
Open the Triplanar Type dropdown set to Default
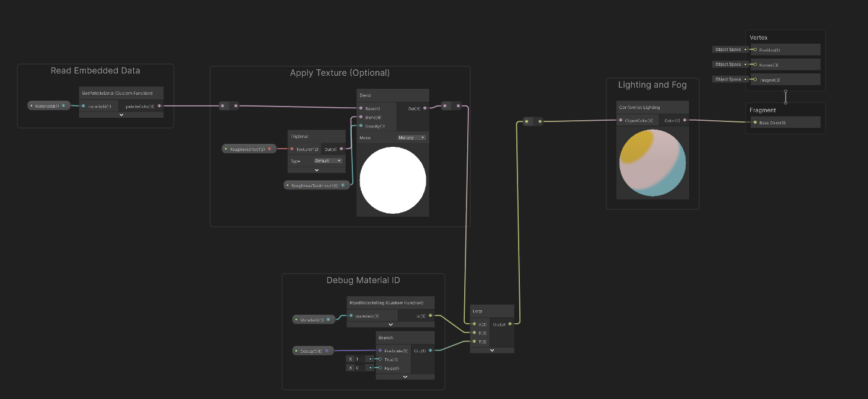click(328, 160)
